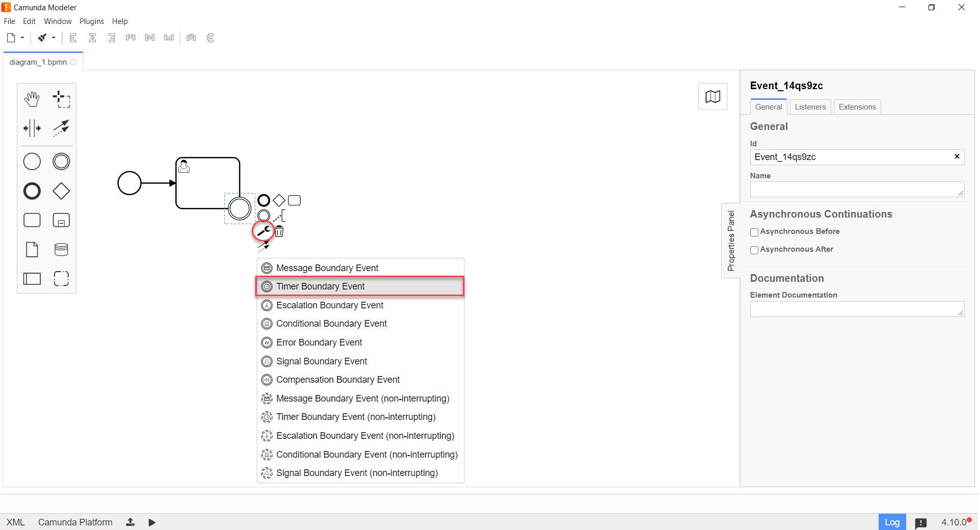This screenshot has width=980, height=530.
Task: Choose Message Boundary Event
Action: pyautogui.click(x=361, y=268)
